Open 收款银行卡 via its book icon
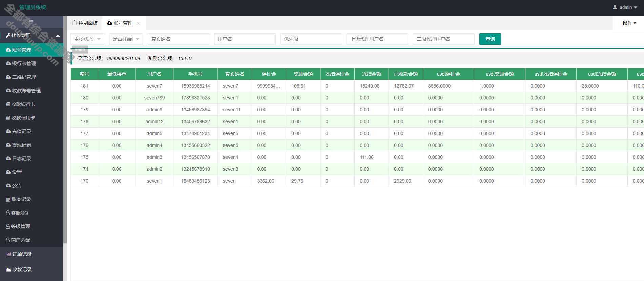Viewport: 644px width, 281px height. 8,104
